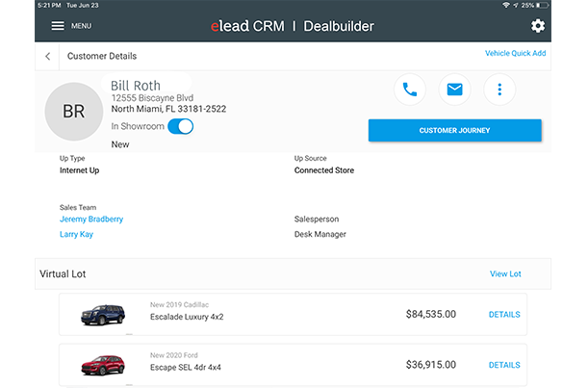Toggle the In Showroom switch
The width and height of the screenshot is (588, 388).
(x=180, y=126)
